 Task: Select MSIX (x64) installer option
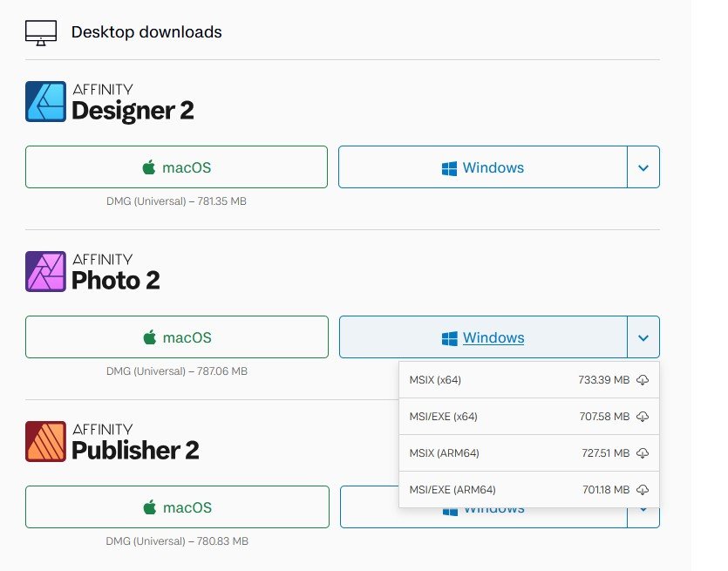click(x=529, y=380)
